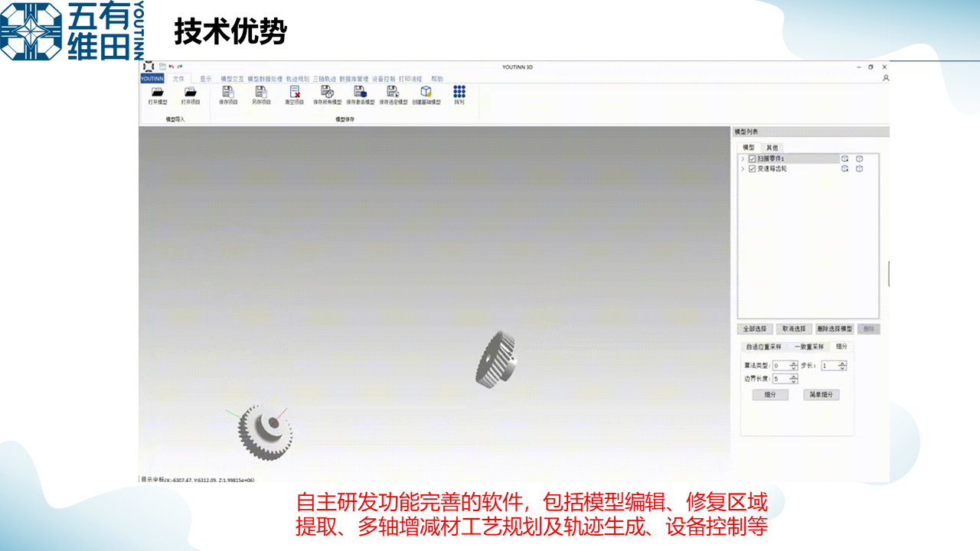Screen dimensions: 980x551
Task: Open the 三轴轨迹 ribbon tab
Action: click(x=325, y=79)
